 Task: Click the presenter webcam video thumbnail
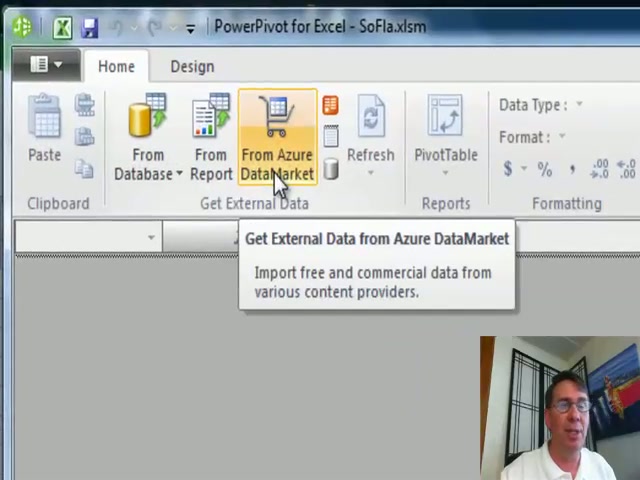560,408
